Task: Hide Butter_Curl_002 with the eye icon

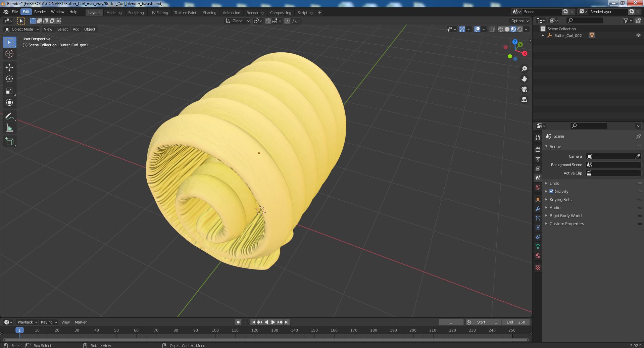Action: coord(638,35)
